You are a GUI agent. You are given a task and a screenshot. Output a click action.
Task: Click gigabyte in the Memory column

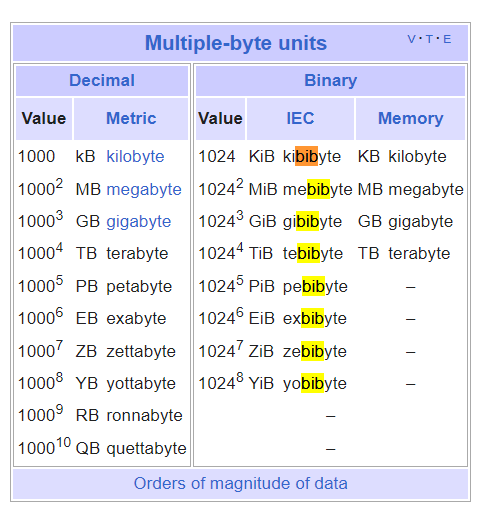click(421, 222)
